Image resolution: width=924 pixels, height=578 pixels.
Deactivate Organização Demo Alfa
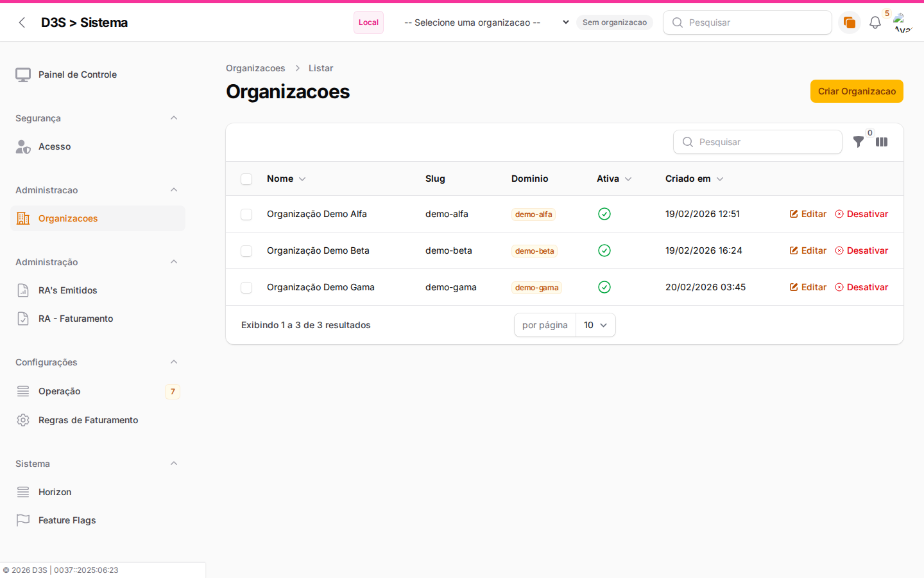click(x=862, y=214)
